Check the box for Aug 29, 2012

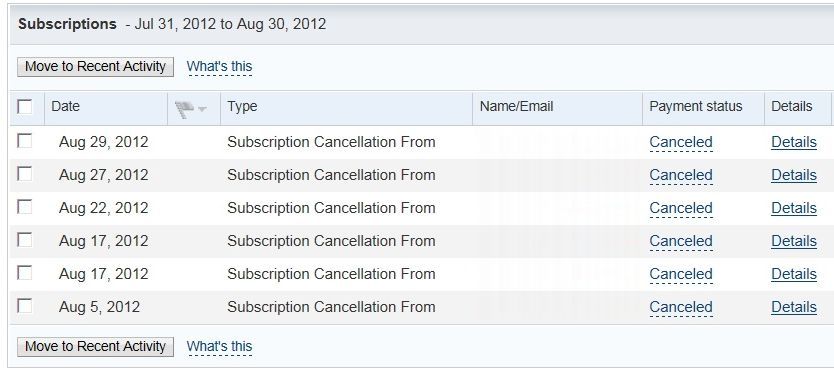pos(24,141)
